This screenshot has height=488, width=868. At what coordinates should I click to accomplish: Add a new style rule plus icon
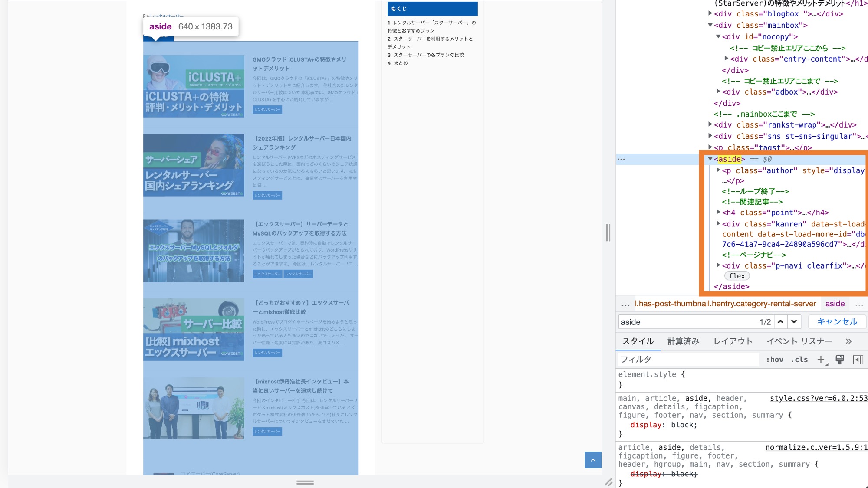tap(821, 360)
